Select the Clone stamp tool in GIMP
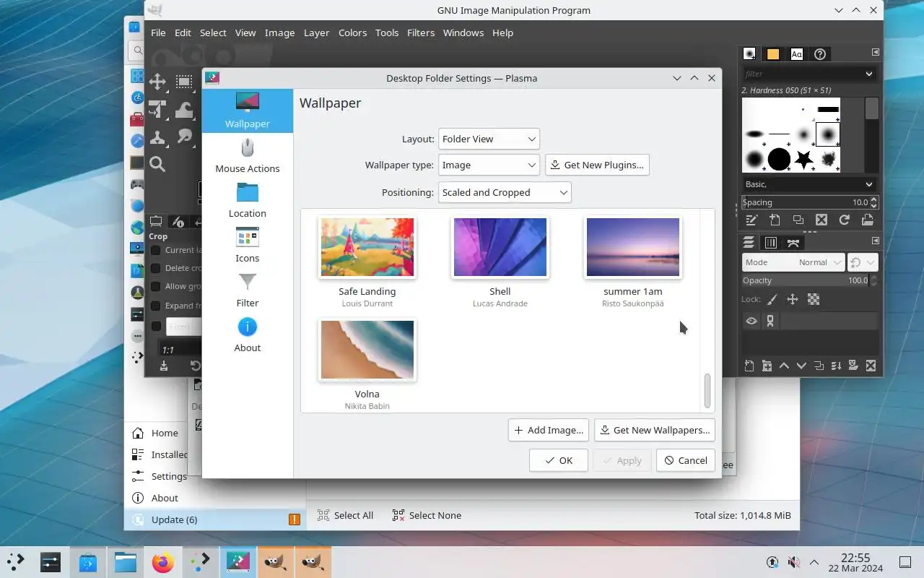Screen dimensions: 924x578 point(157,137)
